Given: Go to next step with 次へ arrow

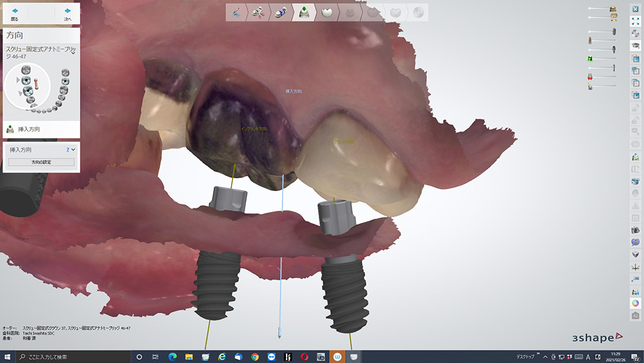Looking at the screenshot, I should pos(68,13).
